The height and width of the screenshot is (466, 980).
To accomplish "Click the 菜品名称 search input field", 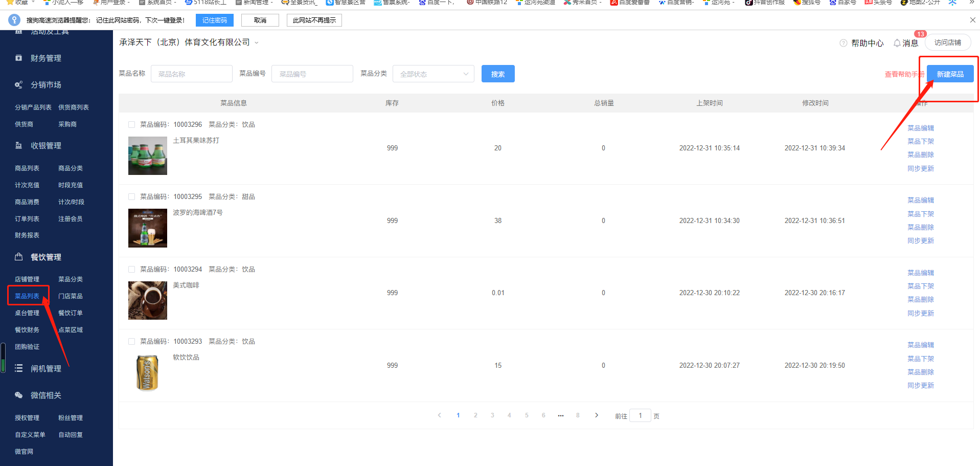I will (192, 74).
